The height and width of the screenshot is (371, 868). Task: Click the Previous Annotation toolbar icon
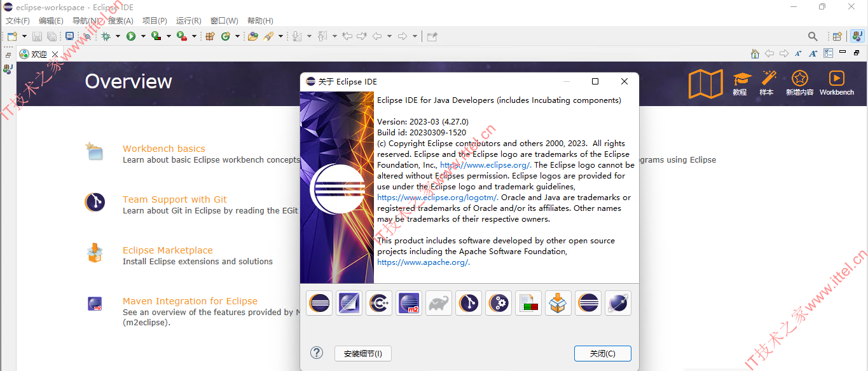pyautogui.click(x=322, y=36)
